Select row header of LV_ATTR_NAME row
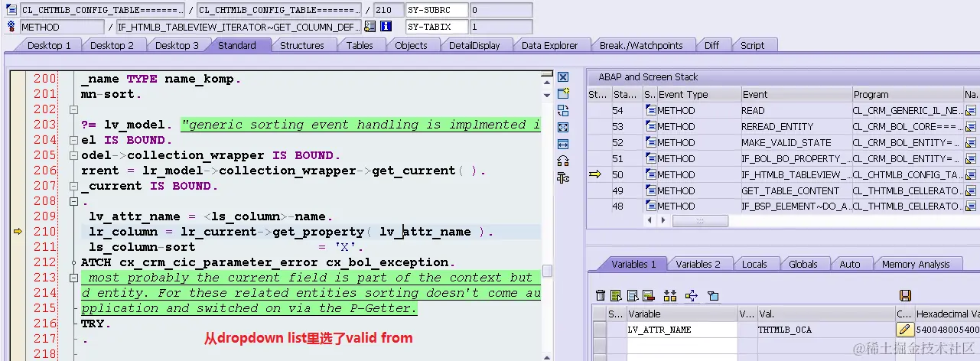 (x=600, y=330)
